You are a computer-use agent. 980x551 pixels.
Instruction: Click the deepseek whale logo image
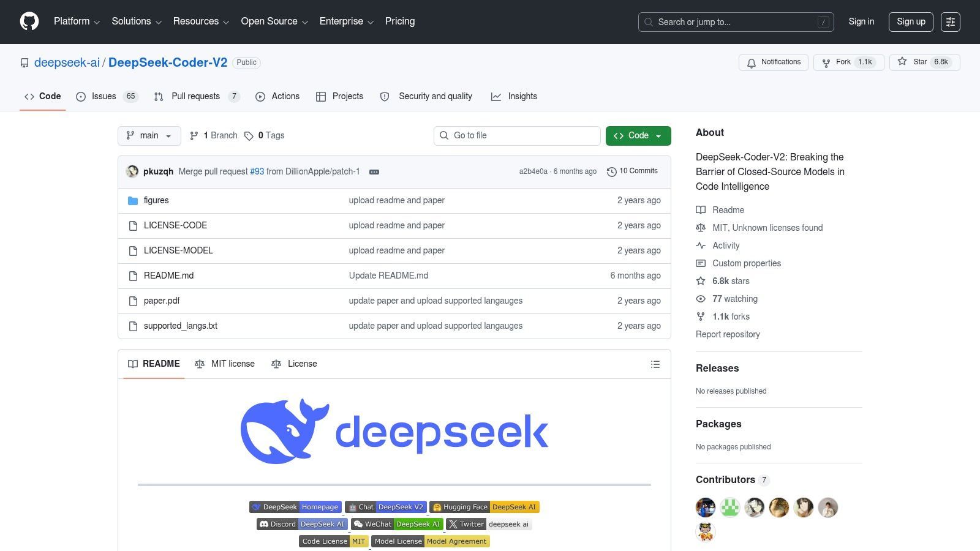click(x=394, y=432)
